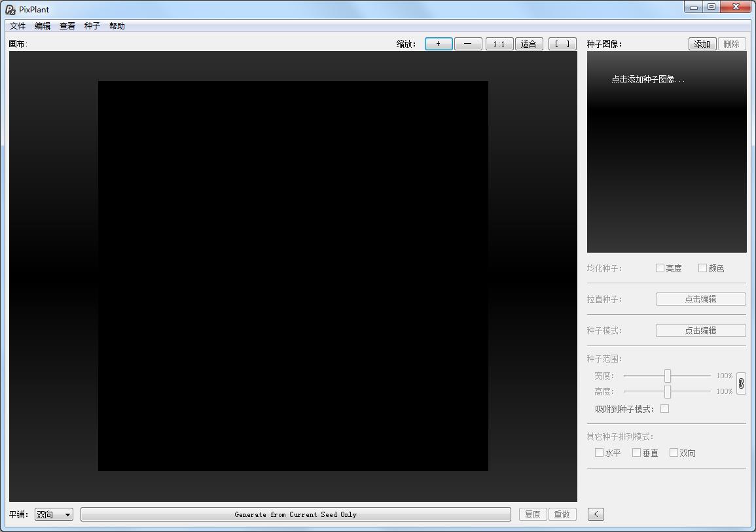Image resolution: width=756 pixels, height=532 pixels.
Task: Enable the 亮度 brightness checkbox
Action: [660, 268]
